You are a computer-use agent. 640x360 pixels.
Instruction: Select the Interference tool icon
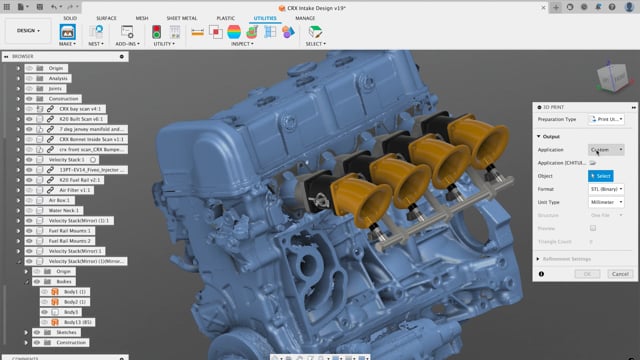pyautogui.click(x=216, y=32)
